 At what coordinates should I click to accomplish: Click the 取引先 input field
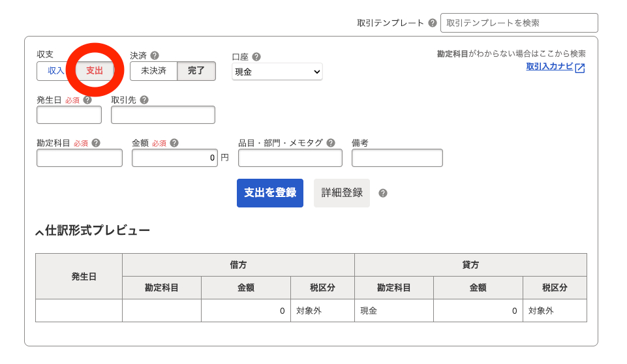[x=163, y=115]
